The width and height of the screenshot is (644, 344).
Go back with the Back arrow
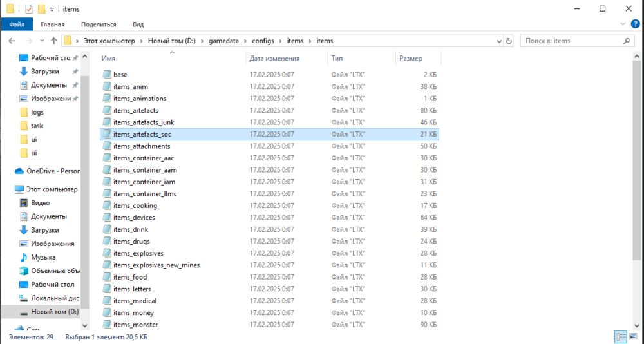[12, 41]
